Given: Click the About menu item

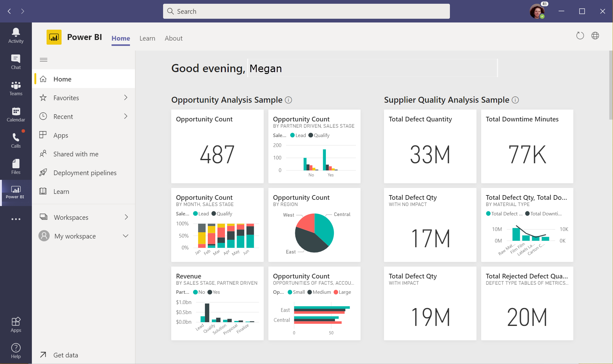Looking at the screenshot, I should [x=173, y=38].
